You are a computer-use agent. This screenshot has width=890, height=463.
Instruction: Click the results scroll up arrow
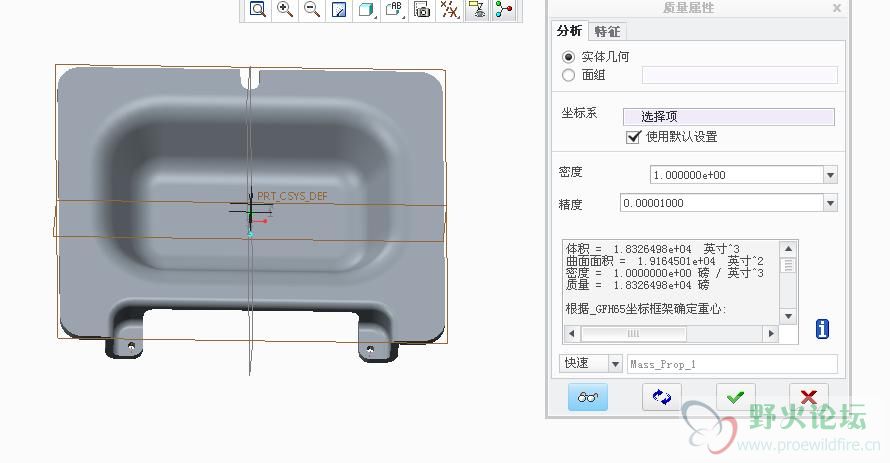tap(788, 249)
